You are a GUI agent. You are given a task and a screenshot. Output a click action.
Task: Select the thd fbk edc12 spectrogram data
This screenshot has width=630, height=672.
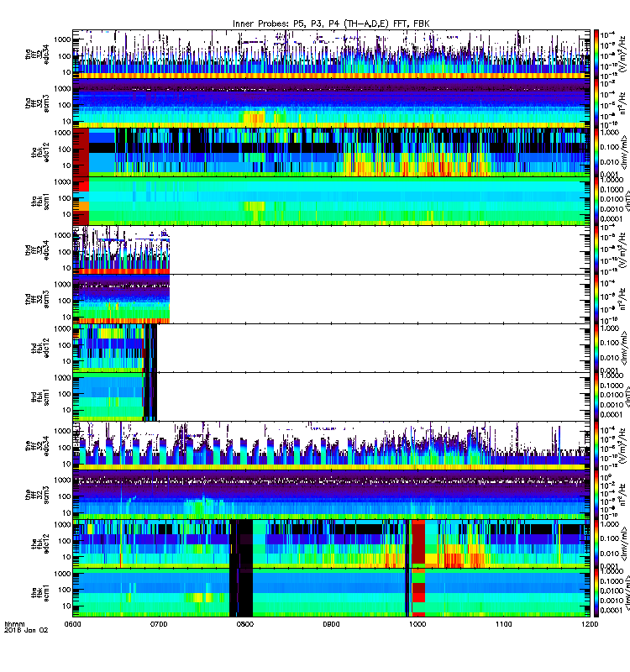(x=115, y=348)
